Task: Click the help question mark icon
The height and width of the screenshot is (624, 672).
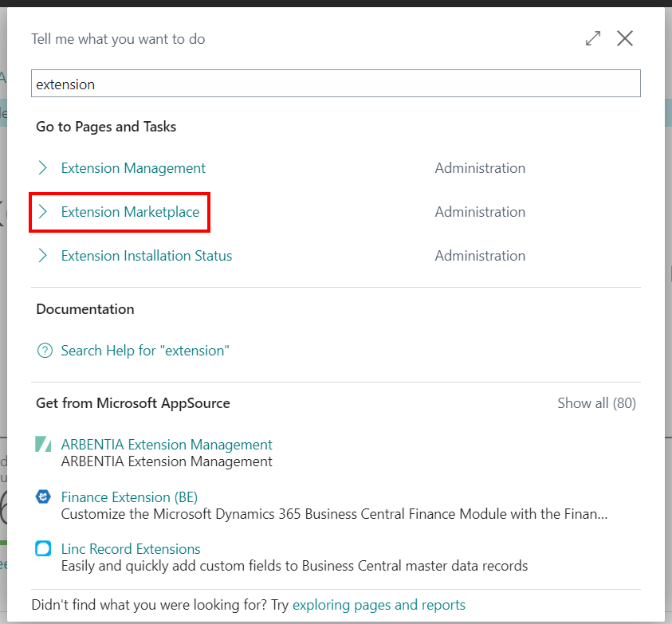Action: [45, 351]
